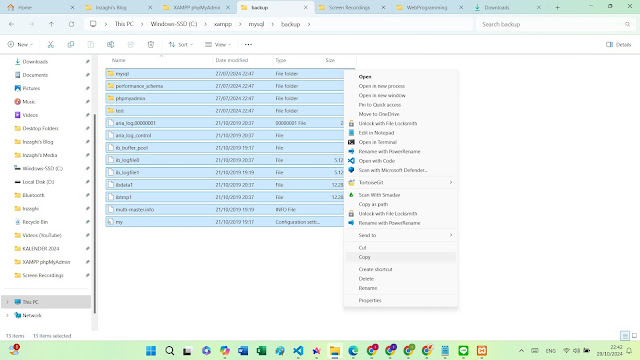Open the View dropdown menu
640x360 pixels.
click(218, 44)
